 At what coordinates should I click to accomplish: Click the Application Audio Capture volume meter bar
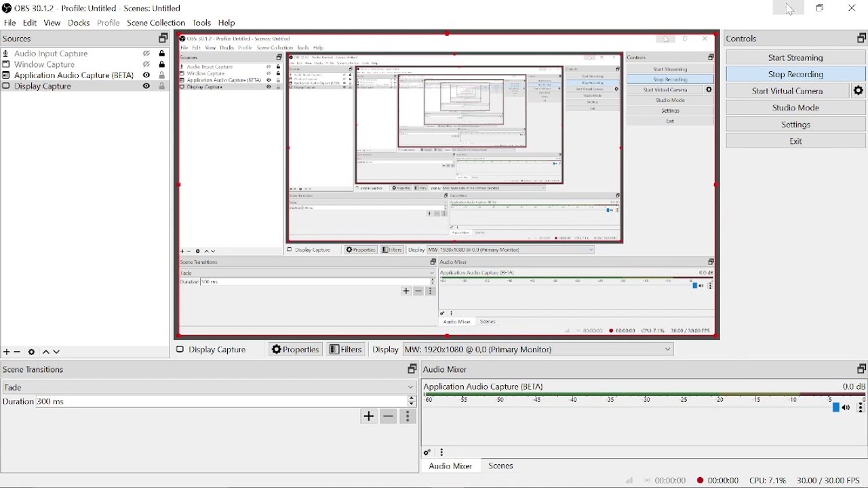click(x=644, y=394)
